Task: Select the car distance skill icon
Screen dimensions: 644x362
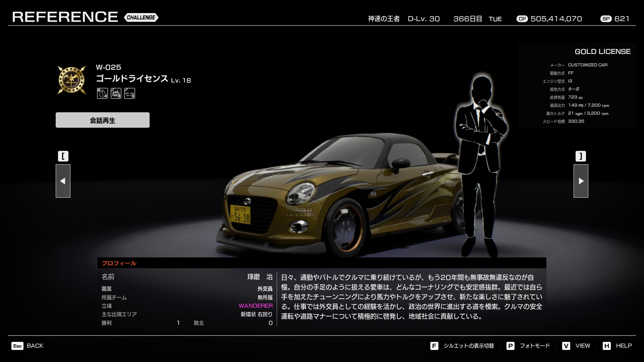Action: point(129,93)
